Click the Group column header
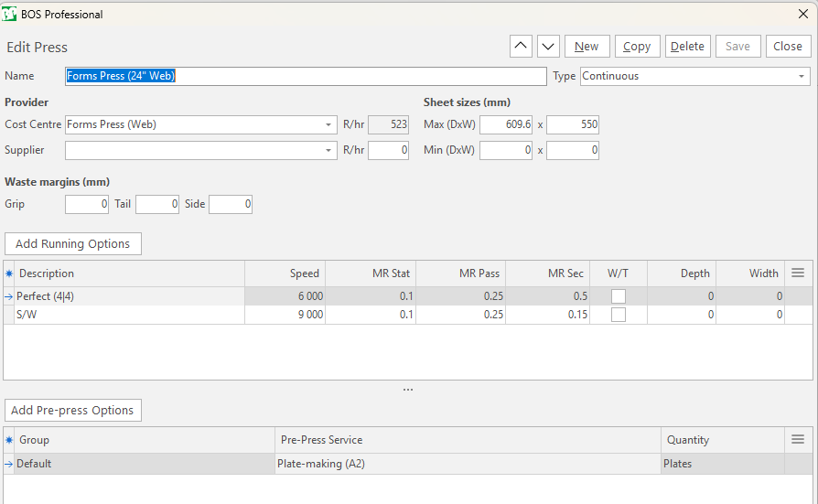Image resolution: width=818 pixels, height=504 pixels. 145,440
